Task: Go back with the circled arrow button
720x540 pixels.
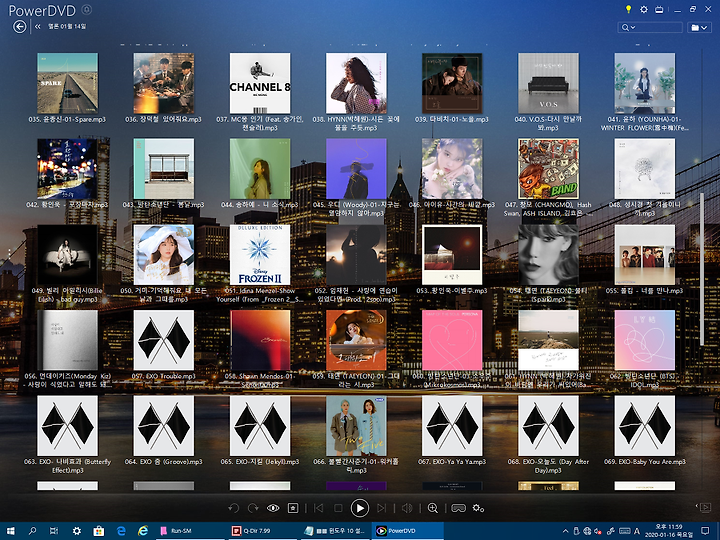Action: click(20, 27)
